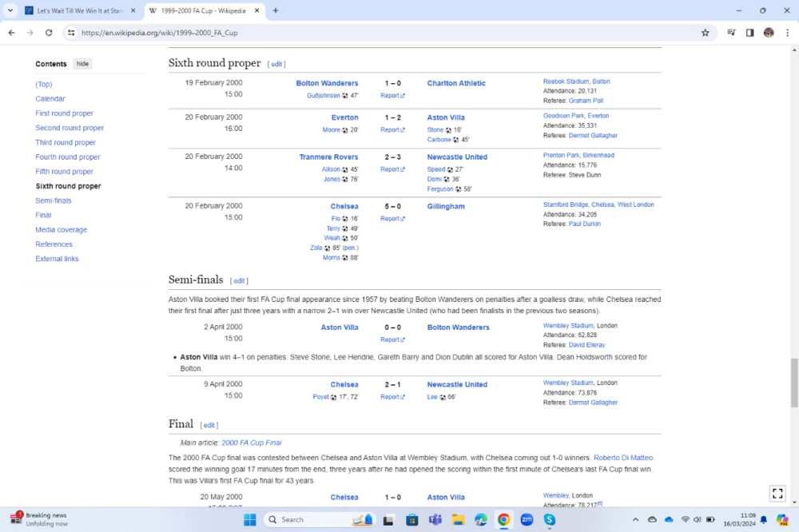The width and height of the screenshot is (799, 532).
Task: Go to Second round proper section
Action: (x=70, y=128)
